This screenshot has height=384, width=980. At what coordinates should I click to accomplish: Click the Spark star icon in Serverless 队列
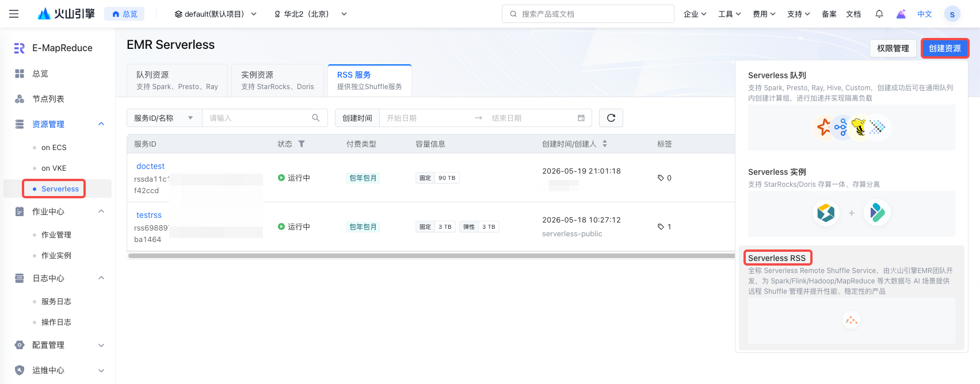tap(824, 127)
